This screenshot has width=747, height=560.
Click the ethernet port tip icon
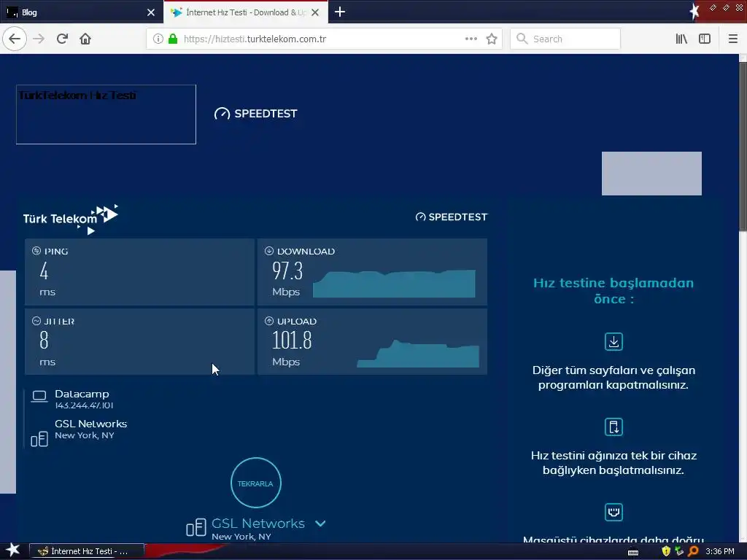pyautogui.click(x=614, y=513)
